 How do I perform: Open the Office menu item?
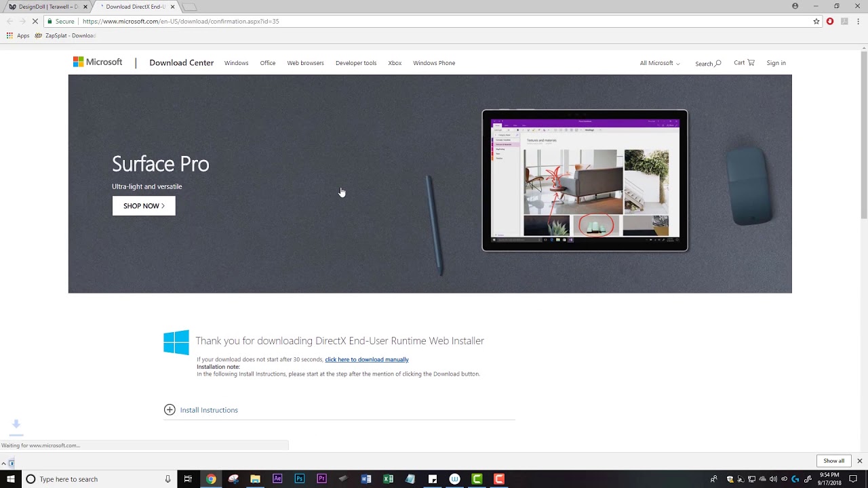[268, 63]
